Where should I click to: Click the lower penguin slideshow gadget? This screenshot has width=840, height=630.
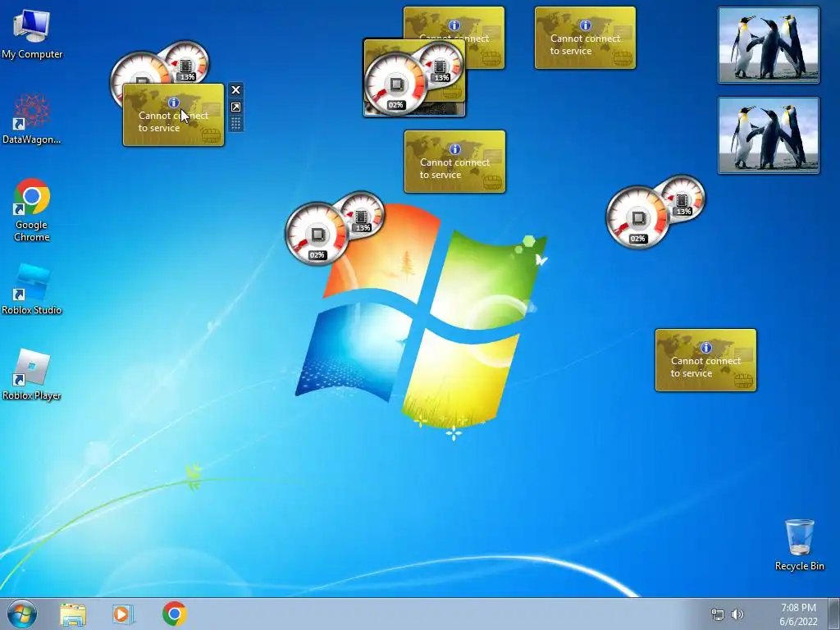[x=768, y=135]
